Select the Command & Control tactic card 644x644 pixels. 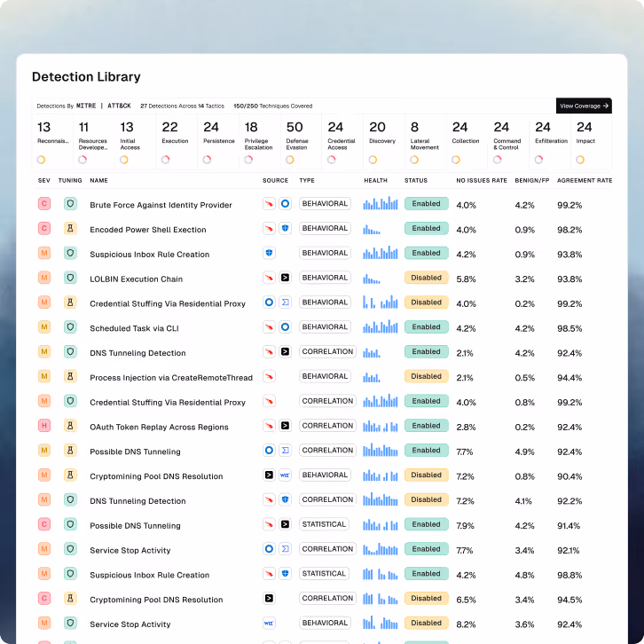point(508,142)
